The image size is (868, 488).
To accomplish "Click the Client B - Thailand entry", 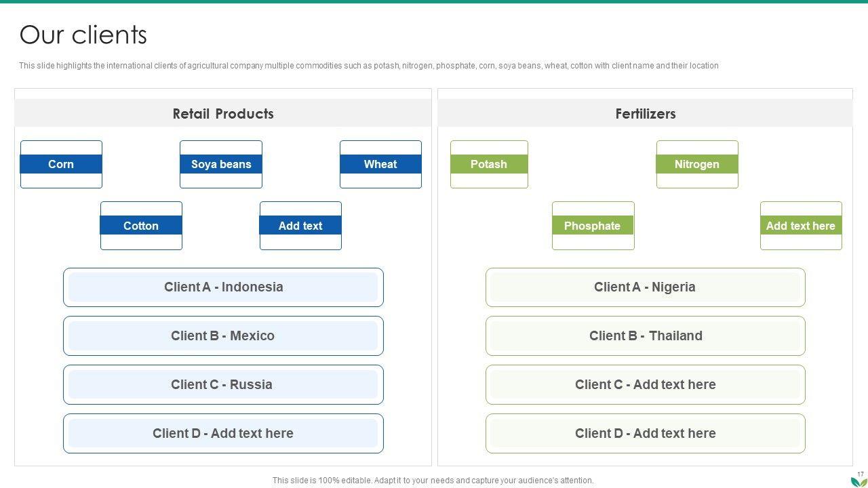I will point(645,336).
